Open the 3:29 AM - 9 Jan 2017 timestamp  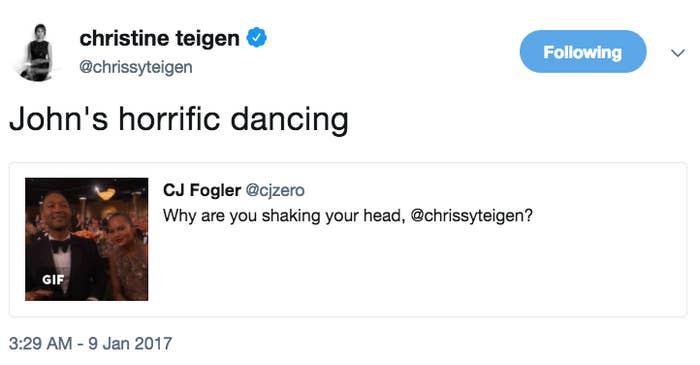(x=90, y=344)
